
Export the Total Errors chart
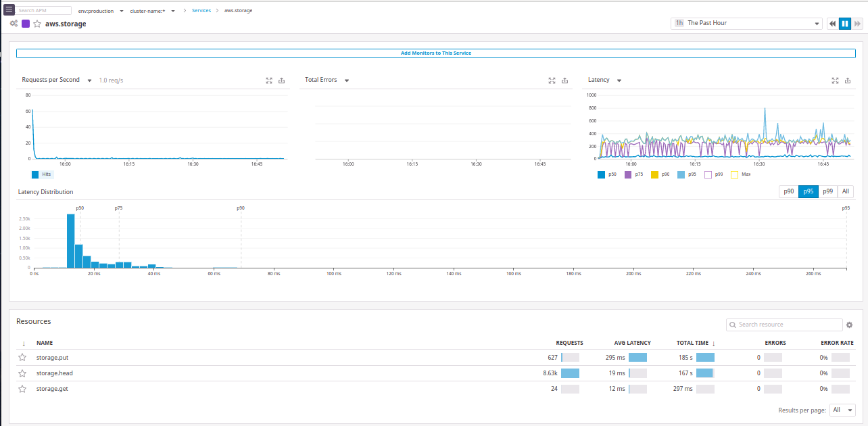point(564,80)
